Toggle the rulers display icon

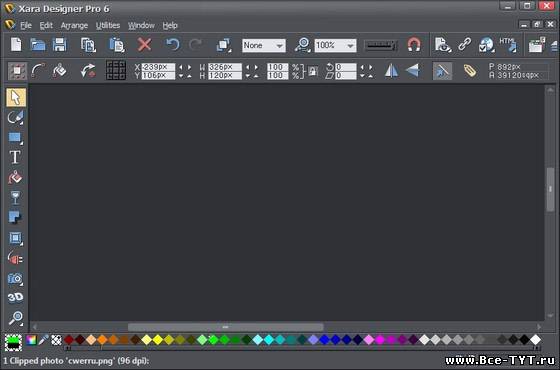pyautogui.click(x=381, y=45)
